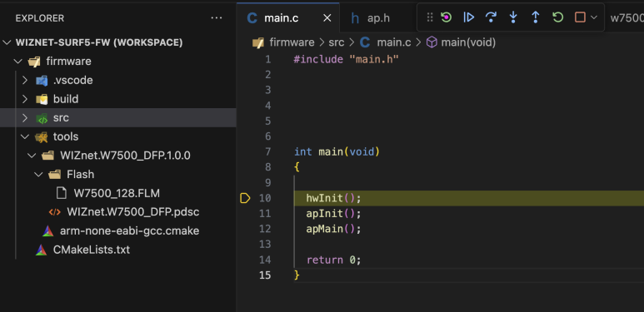Expand the build folder chevron
The image size is (644, 312).
pyautogui.click(x=25, y=99)
